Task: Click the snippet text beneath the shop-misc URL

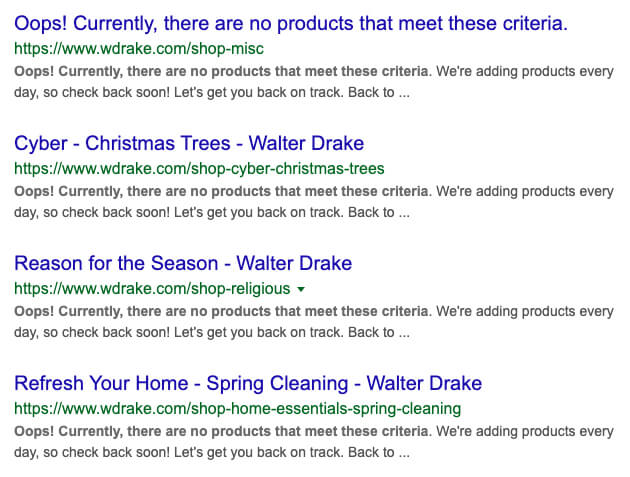Action: pos(314,82)
